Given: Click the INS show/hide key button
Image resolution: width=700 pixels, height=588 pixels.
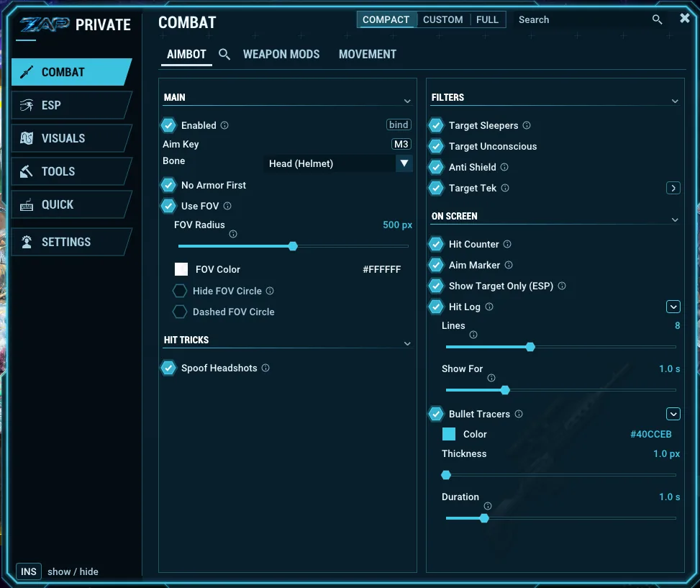Looking at the screenshot, I should (29, 571).
